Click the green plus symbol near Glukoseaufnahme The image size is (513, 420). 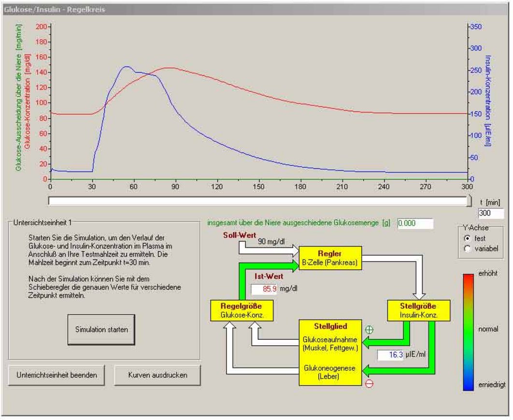pyautogui.click(x=370, y=330)
